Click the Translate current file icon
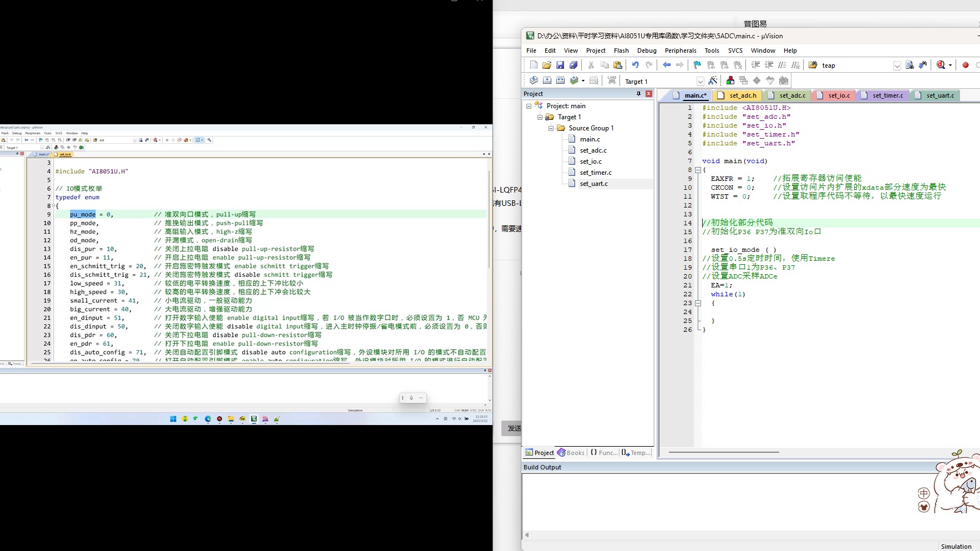 [534, 80]
